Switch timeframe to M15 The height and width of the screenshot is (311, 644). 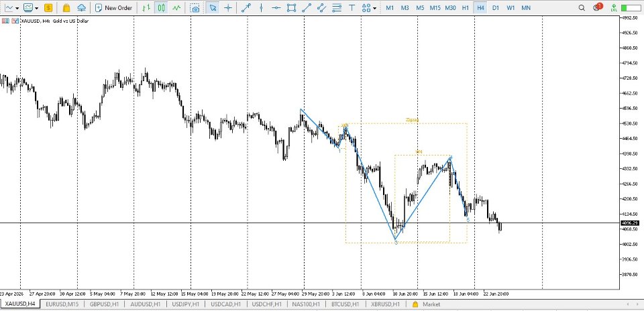435,8
